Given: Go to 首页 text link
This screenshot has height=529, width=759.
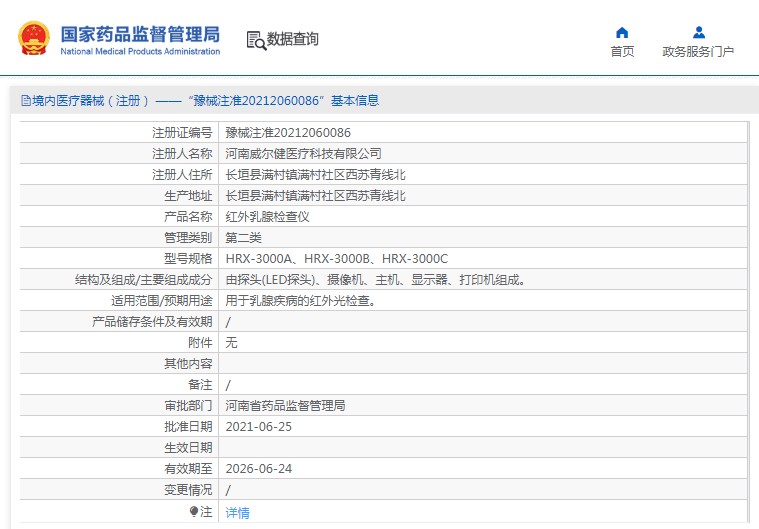Looking at the screenshot, I should 622,51.
